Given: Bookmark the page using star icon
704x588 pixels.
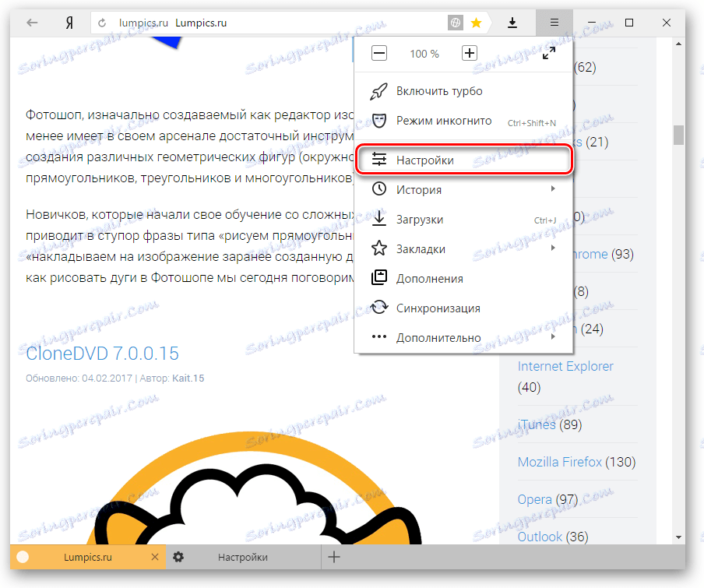Looking at the screenshot, I should tap(476, 23).
